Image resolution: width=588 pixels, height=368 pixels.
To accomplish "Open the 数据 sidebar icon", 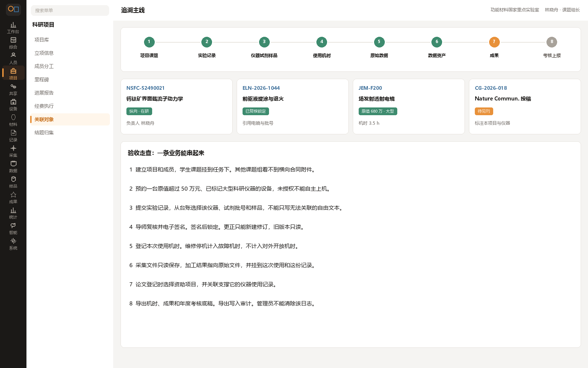I will (13, 167).
